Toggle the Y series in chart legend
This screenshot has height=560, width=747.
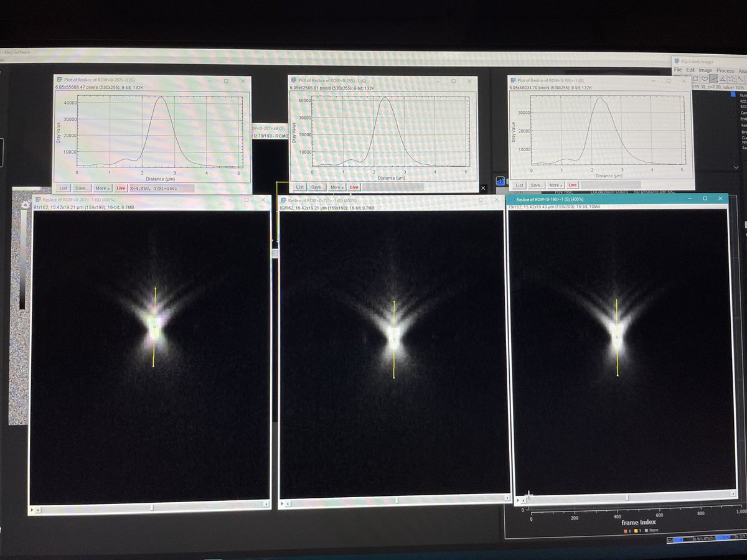(x=638, y=531)
